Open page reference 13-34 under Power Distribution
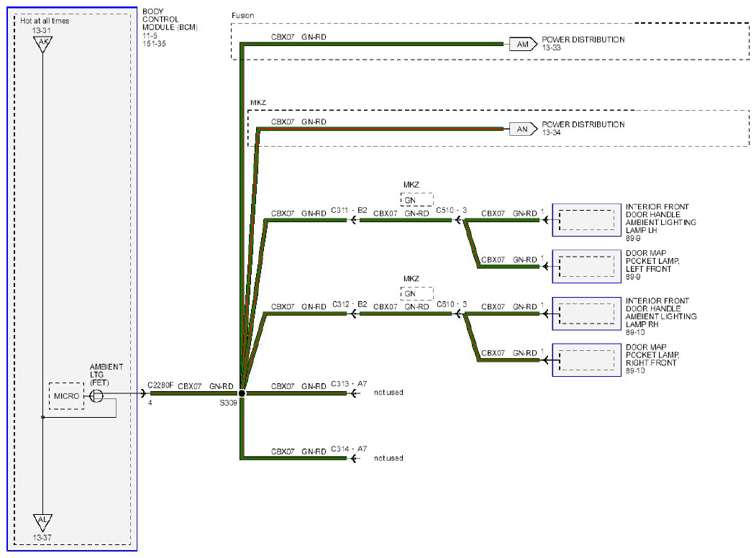 [x=551, y=132]
